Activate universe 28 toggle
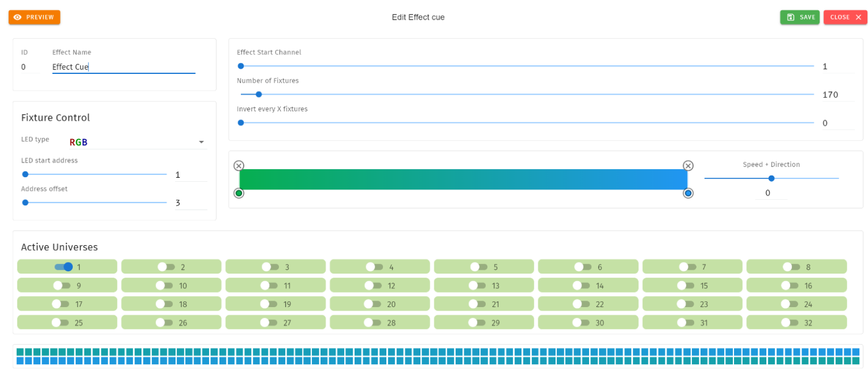Viewport: 868px width, 381px height. [372, 322]
